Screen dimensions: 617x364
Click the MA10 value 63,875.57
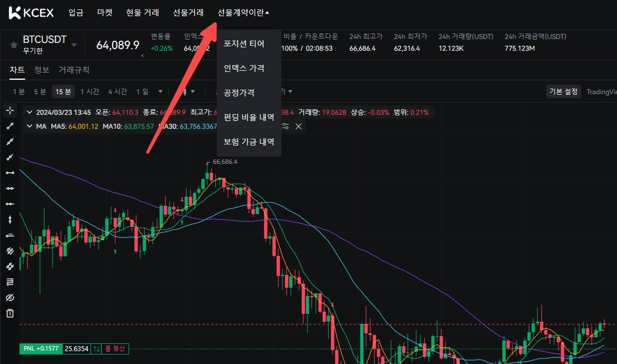tap(139, 127)
